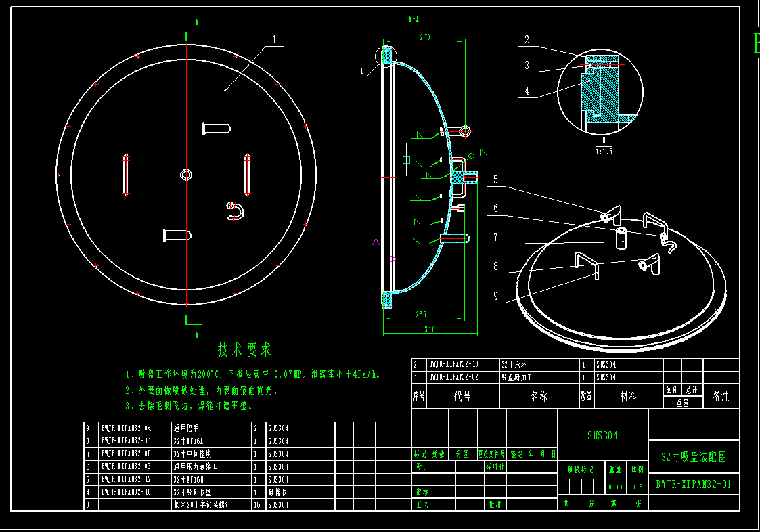Click the '更改文件号' revision header
This screenshot has width=760, height=532.
coord(491,454)
